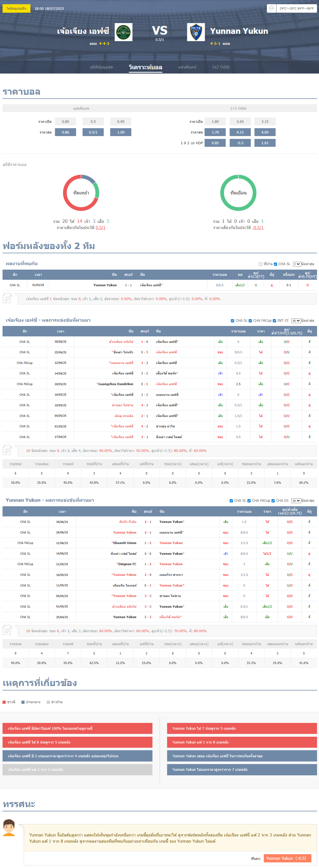Toggle CHA SL checkbox for Yunnan Yukun past results
This screenshot has width=319, height=868.
coord(231,501)
